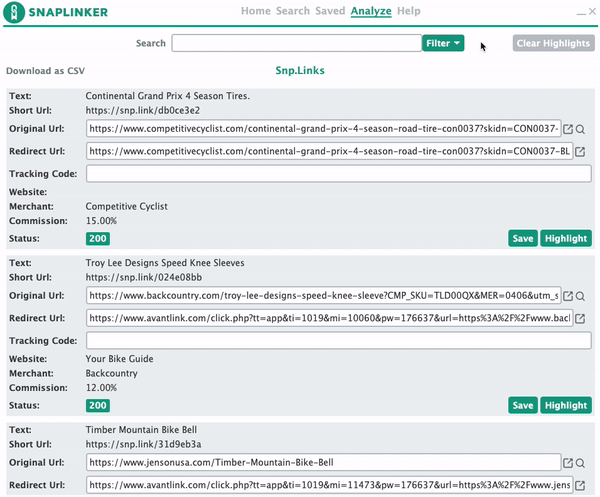Image resolution: width=600 pixels, height=497 pixels.
Task: Select the Analyze tab
Action: [x=371, y=11]
